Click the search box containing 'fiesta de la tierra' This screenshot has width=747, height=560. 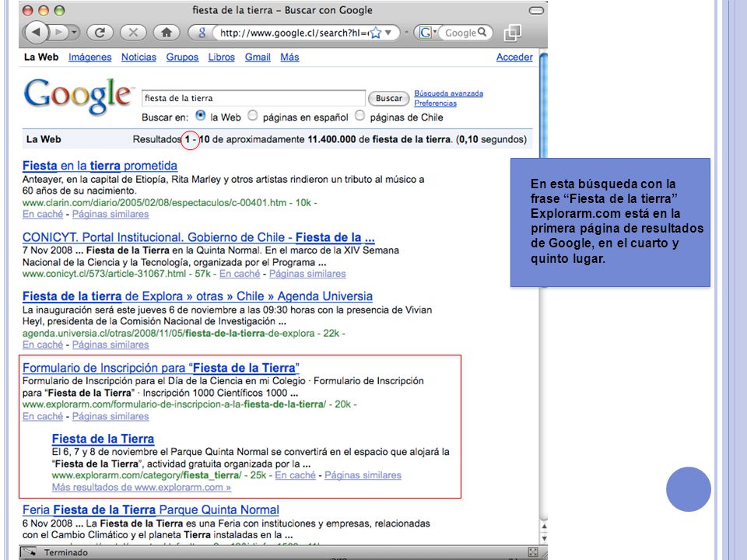coord(254,98)
